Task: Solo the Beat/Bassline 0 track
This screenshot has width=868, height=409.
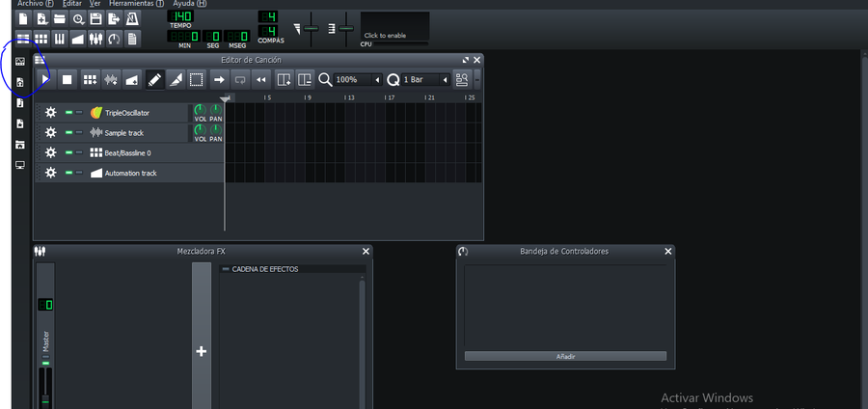Action: 79,152
